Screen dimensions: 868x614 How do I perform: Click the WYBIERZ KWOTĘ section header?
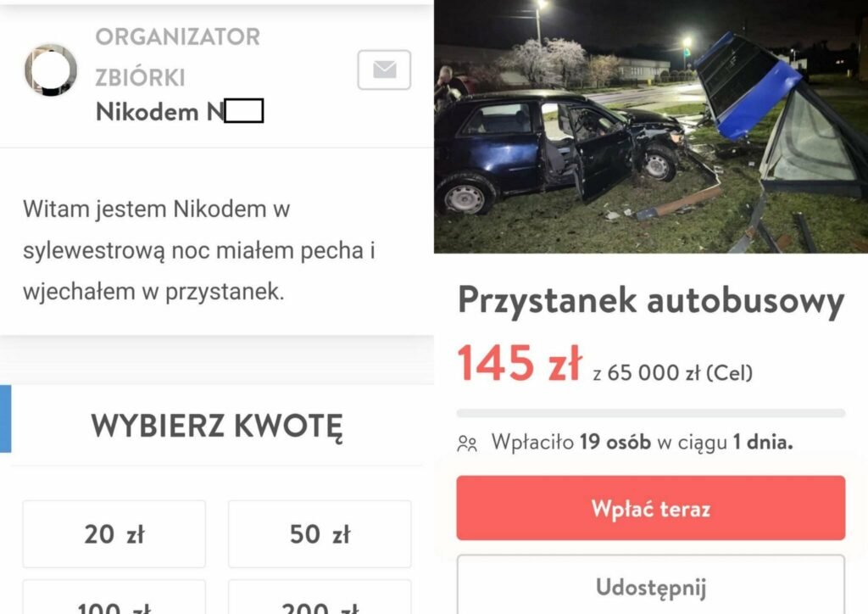[217, 427]
